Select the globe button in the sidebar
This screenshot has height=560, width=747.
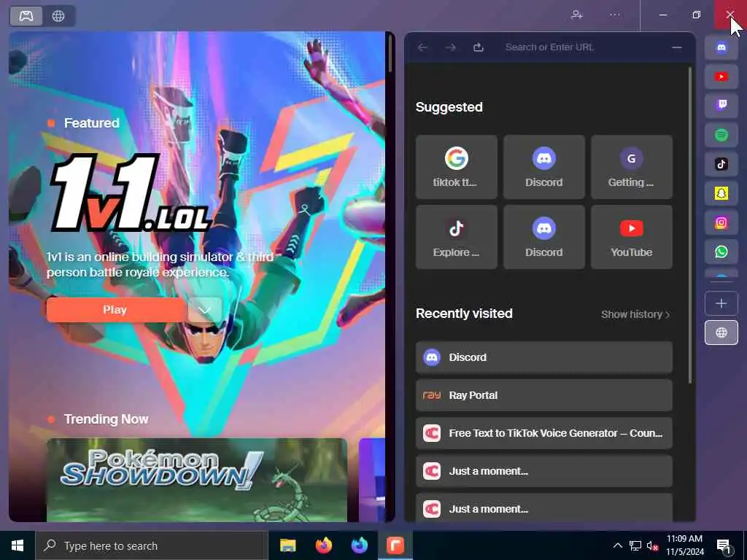[721, 332]
